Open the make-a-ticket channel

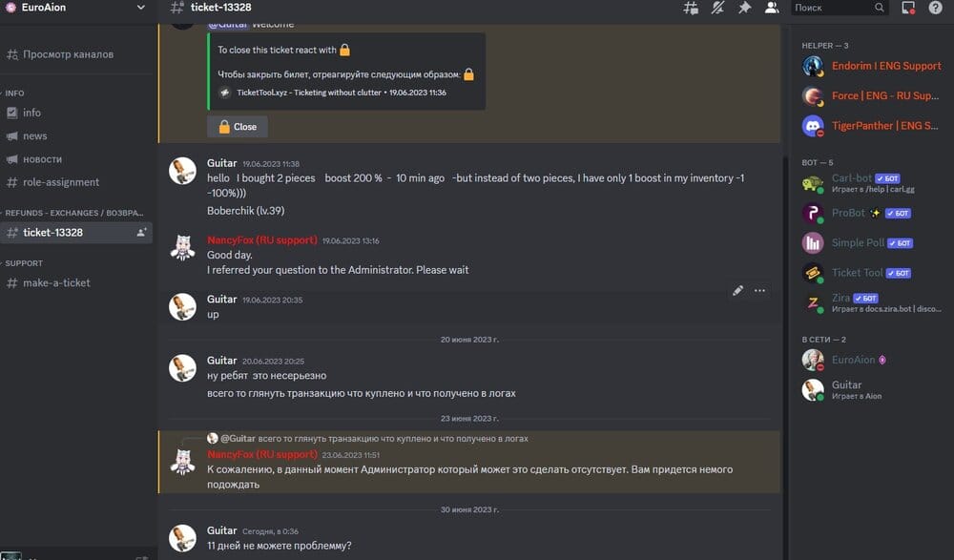56,282
